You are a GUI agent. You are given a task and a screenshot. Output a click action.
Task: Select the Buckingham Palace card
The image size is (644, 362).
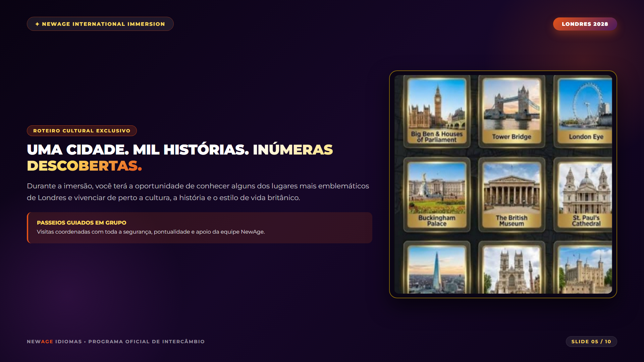click(436, 195)
